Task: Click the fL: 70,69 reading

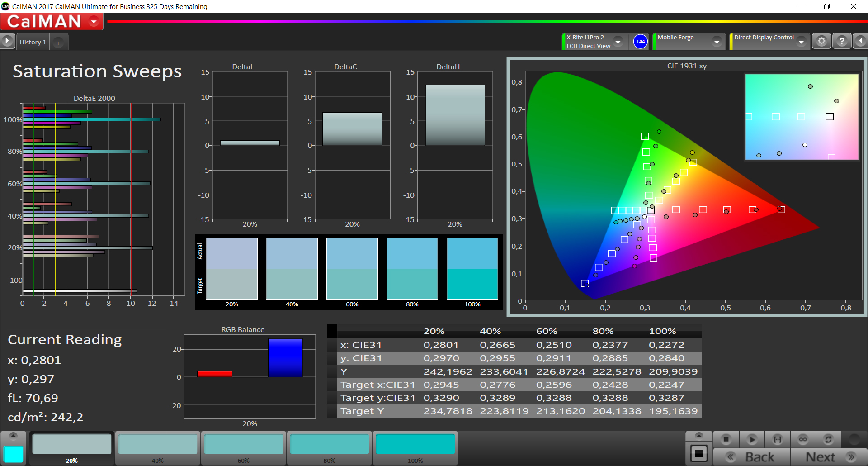Action: coord(33,398)
